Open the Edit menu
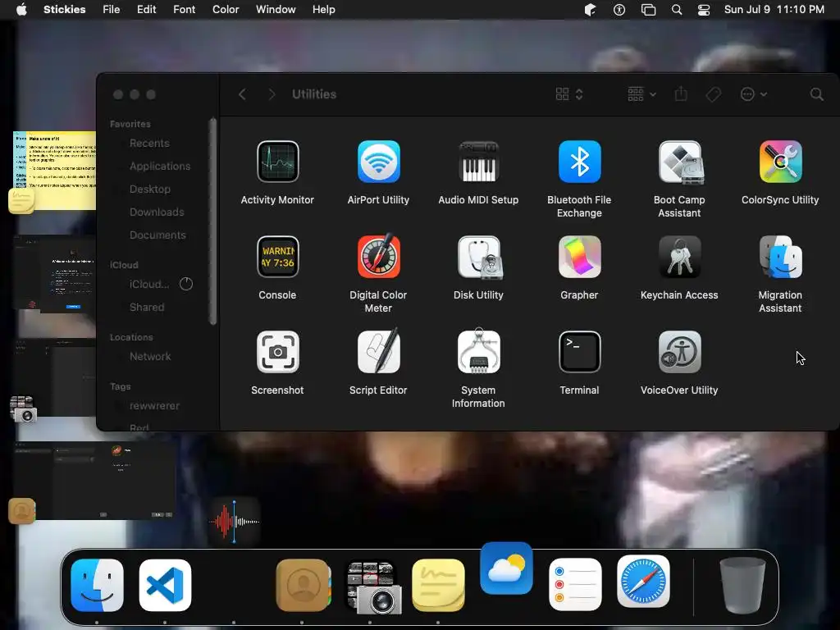The height and width of the screenshot is (630, 840). coord(146,10)
